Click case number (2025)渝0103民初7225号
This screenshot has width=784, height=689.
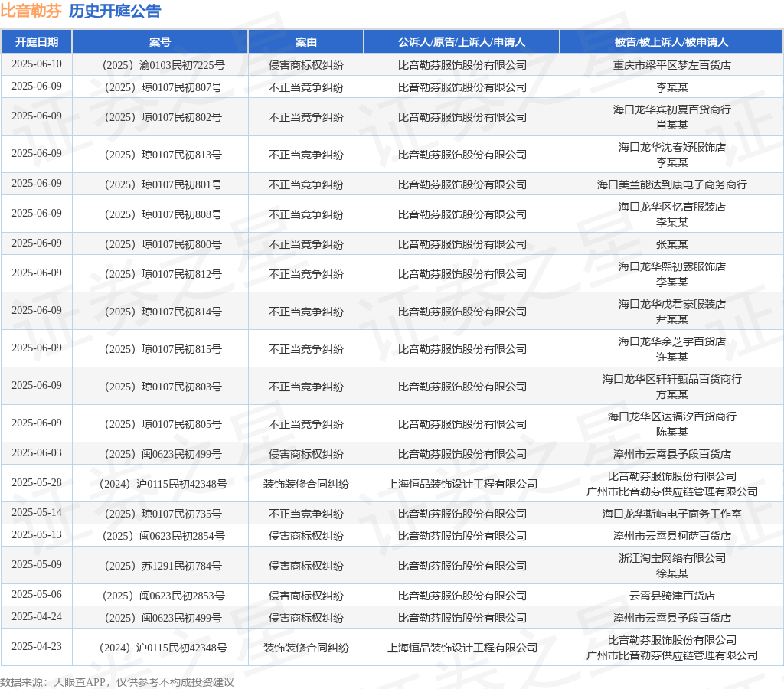tap(164, 65)
